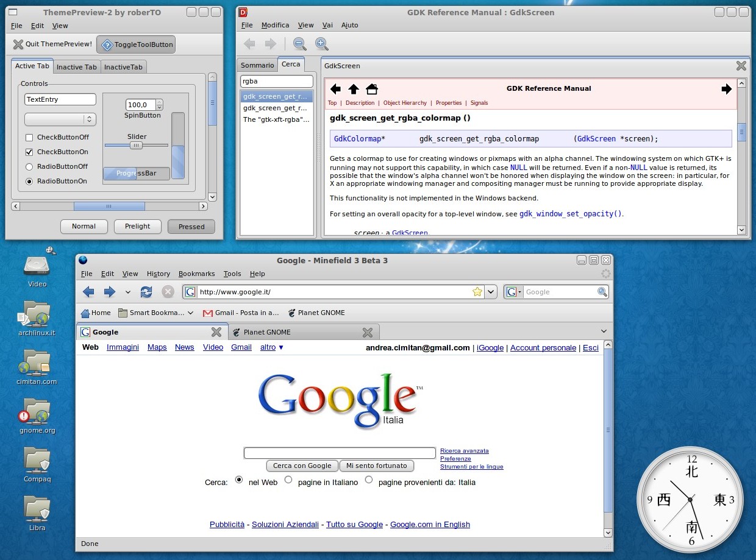Viewport: 756px width, 560px height.
Task: Open the Bookmarks menu in Minefield
Action: (x=196, y=274)
